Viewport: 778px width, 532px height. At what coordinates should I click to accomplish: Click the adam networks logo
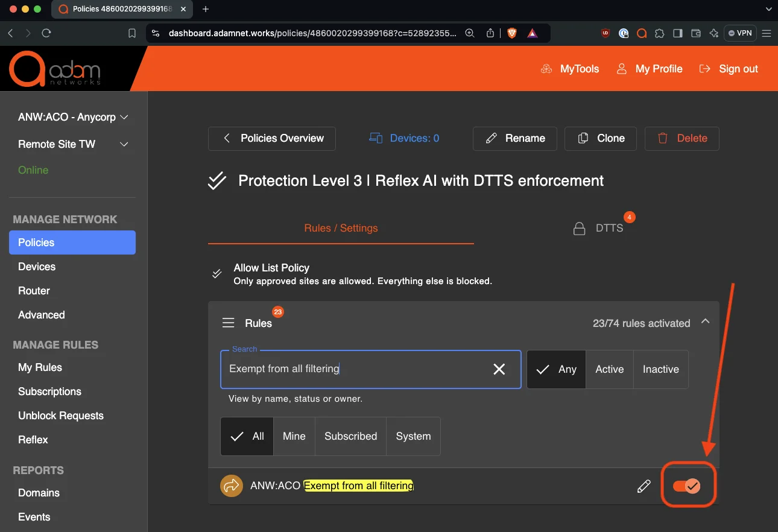click(54, 68)
